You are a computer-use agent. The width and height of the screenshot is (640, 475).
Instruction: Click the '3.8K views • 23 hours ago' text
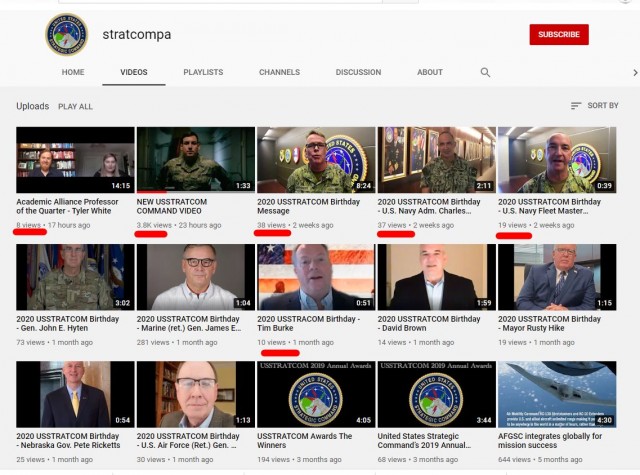pos(179,225)
